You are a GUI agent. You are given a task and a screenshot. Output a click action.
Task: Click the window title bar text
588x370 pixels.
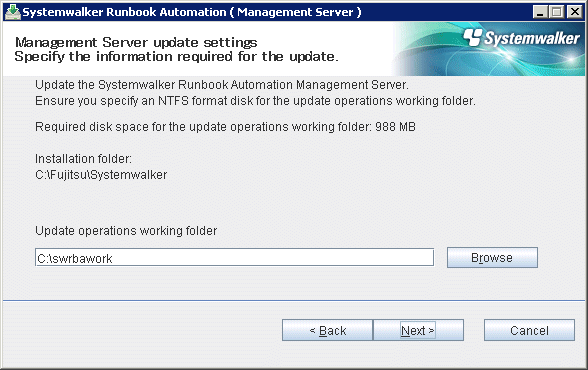coord(192,12)
